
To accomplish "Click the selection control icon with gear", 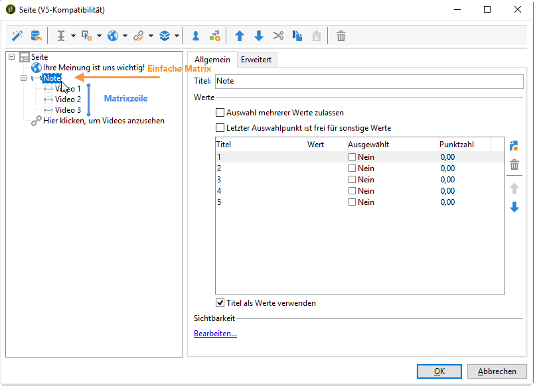I will (x=86, y=36).
